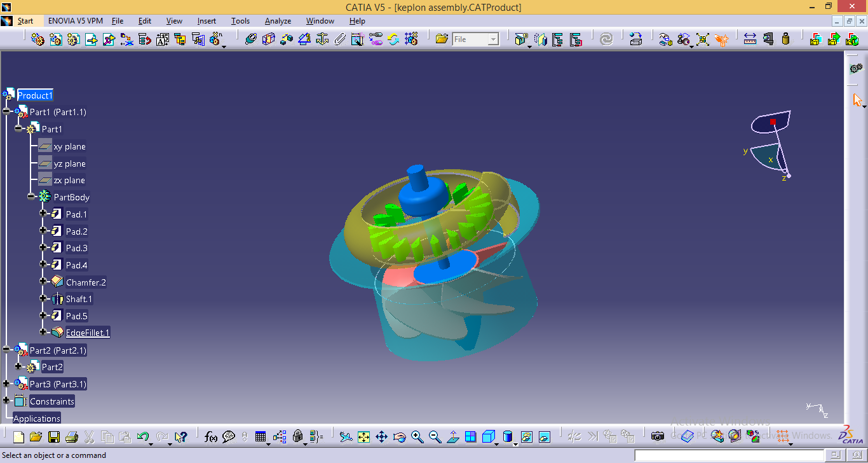The image size is (868, 463).
Task: Click the Fix Together paperclip icon
Action: pyautogui.click(x=340, y=39)
